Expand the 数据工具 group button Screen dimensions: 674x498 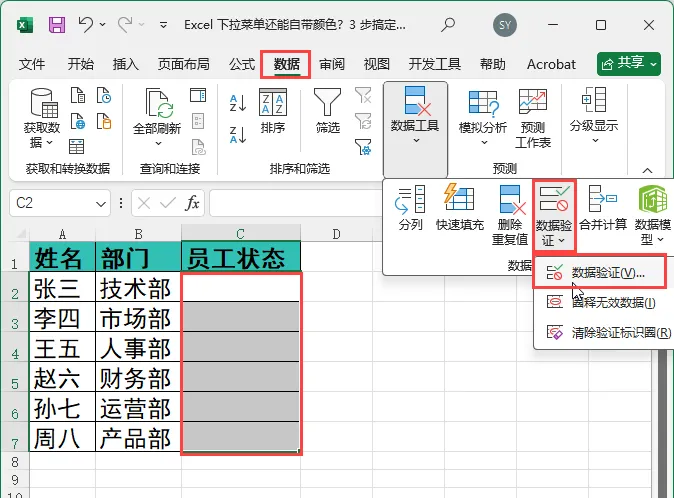[x=415, y=129]
